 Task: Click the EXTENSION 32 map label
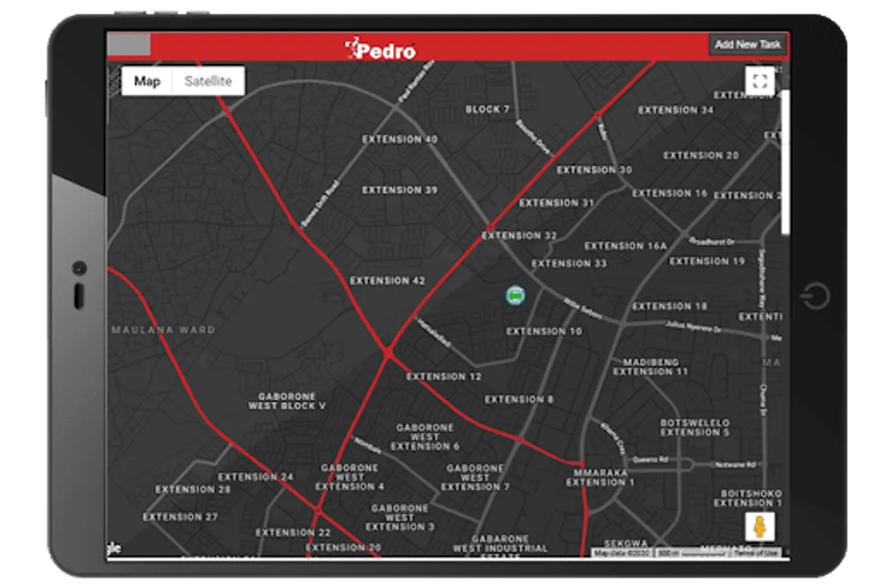click(x=519, y=235)
